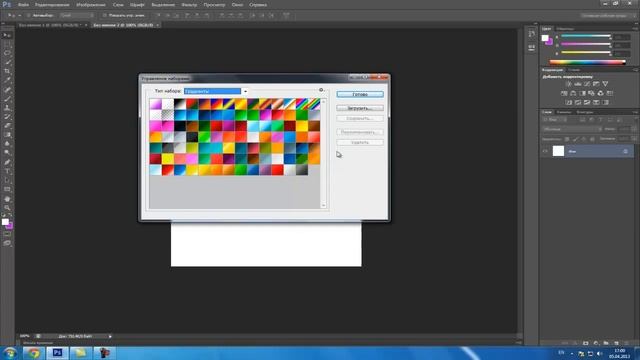Open the layer filter kind dropdown
Image resolution: width=640 pixels, height=360 pixels.
click(554, 120)
